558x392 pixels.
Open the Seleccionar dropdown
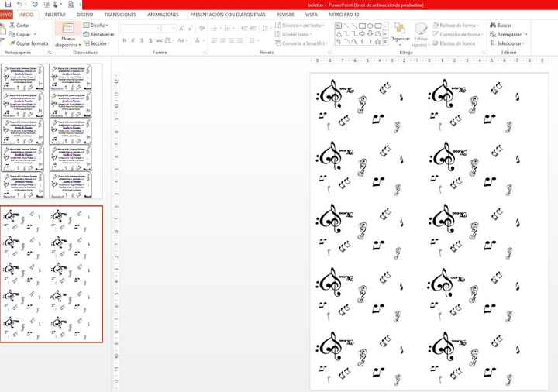(508, 43)
